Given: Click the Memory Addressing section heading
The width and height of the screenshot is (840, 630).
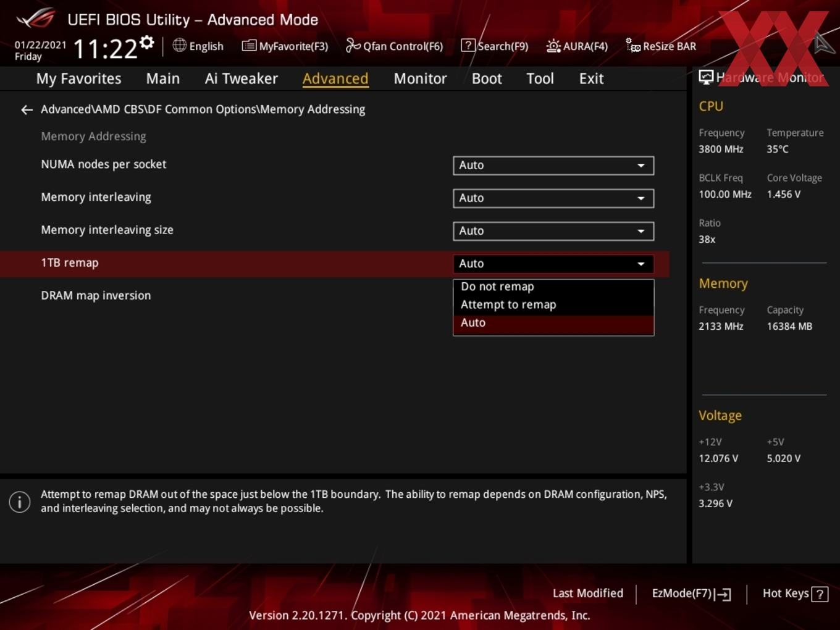Looking at the screenshot, I should (93, 136).
